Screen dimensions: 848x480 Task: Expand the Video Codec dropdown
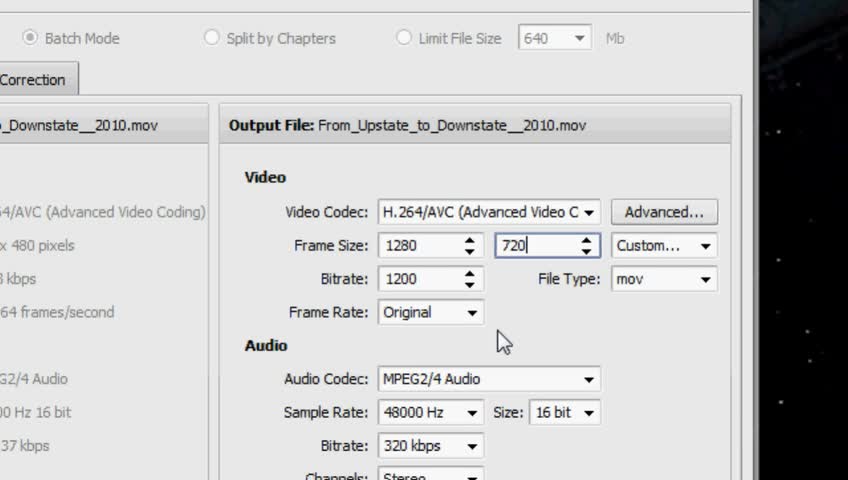point(589,212)
